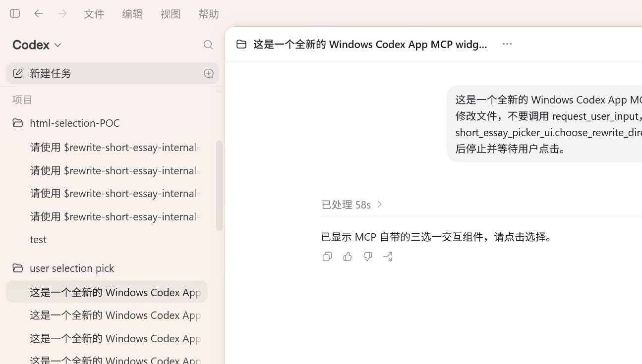This screenshot has width=642, height=364.
Task: Expand the 已处理 58s details
Action: (352, 205)
